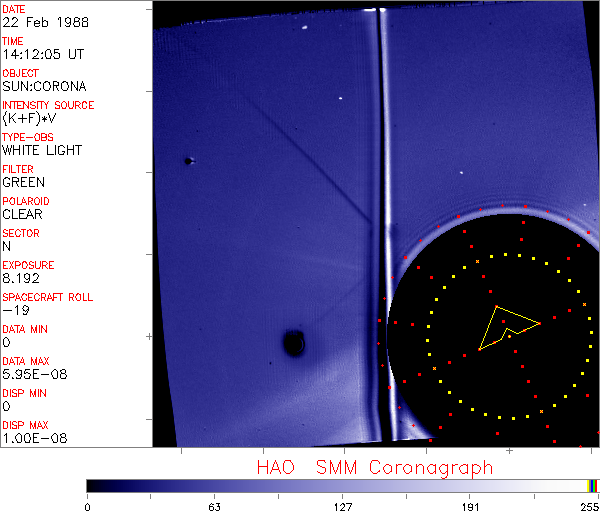This screenshot has width=600, height=512.
Task: Click the 127 tick label under the color bar
Action: click(x=342, y=505)
